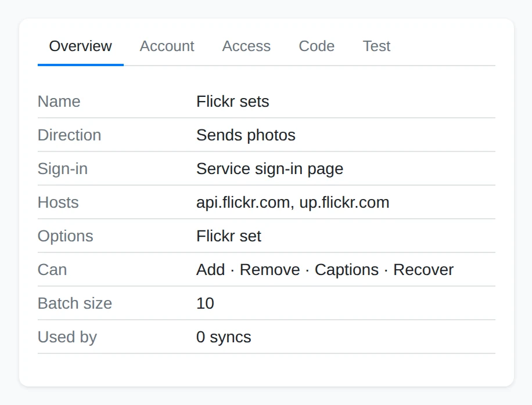Screen dimensions: 532x405
Task: Switch to the Code tab
Action: point(317,46)
